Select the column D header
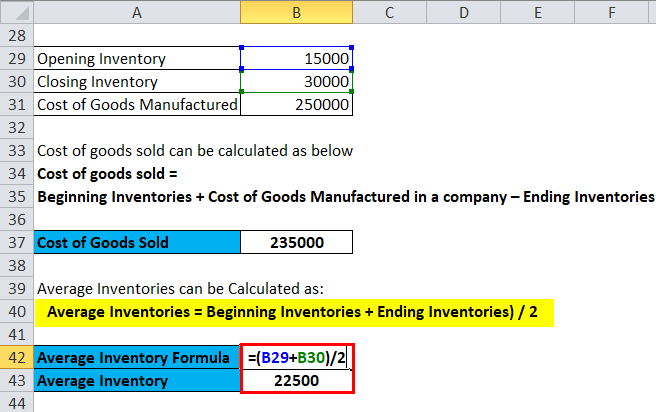The height and width of the screenshot is (412, 656). (x=464, y=11)
